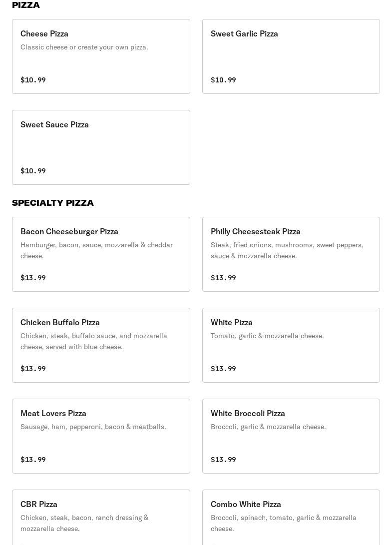Screen dimensions: 392x545
Task: Pick the Meat Lovers Pizza card
Action: pos(101,436)
